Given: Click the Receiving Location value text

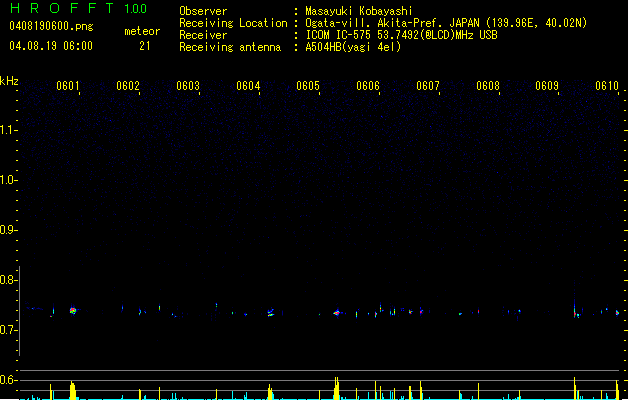Looking at the screenshot, I should [x=446, y=23].
